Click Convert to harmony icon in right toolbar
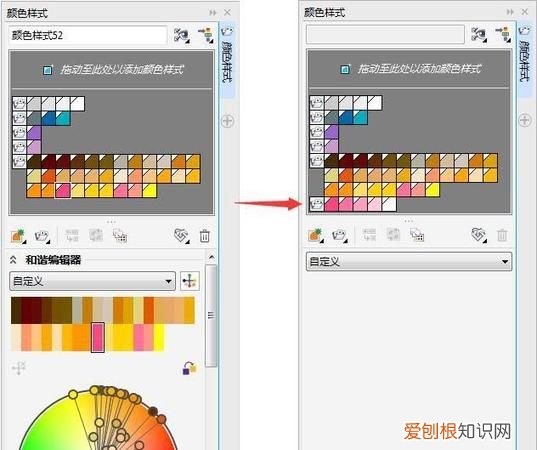This screenshot has height=450, width=537. click(417, 235)
